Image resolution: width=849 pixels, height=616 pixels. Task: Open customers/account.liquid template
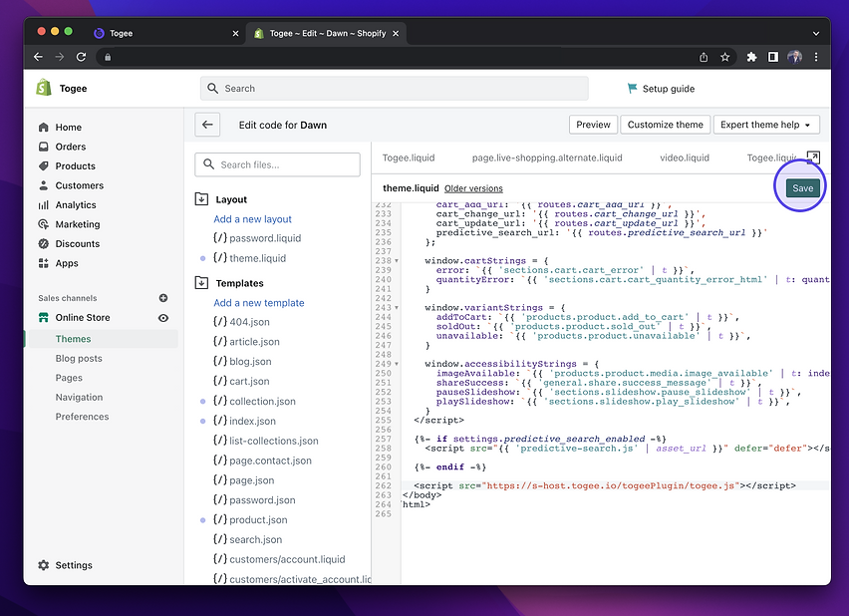point(279,559)
